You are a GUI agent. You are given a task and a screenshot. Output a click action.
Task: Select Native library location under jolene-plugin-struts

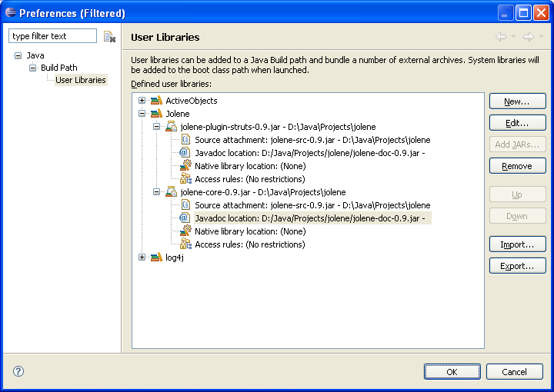pyautogui.click(x=249, y=166)
